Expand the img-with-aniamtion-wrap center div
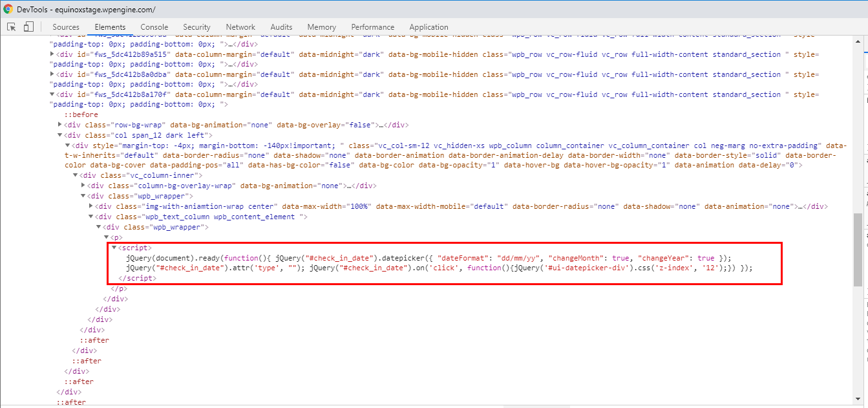This screenshot has height=408, width=868. [91, 206]
